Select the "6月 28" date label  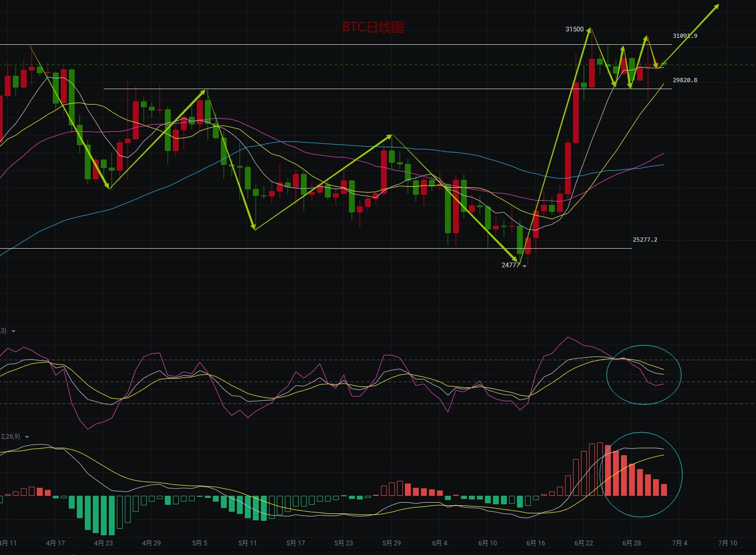coord(632,543)
